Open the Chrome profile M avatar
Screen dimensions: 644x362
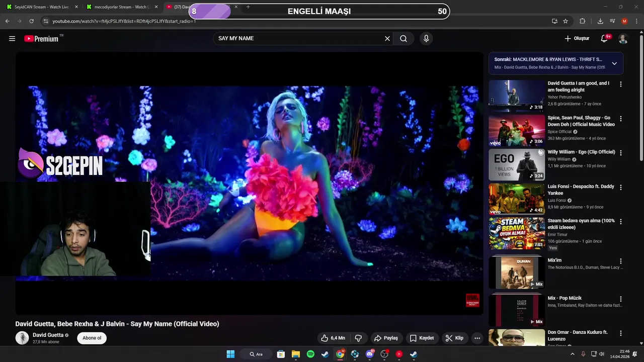pyautogui.click(x=624, y=21)
